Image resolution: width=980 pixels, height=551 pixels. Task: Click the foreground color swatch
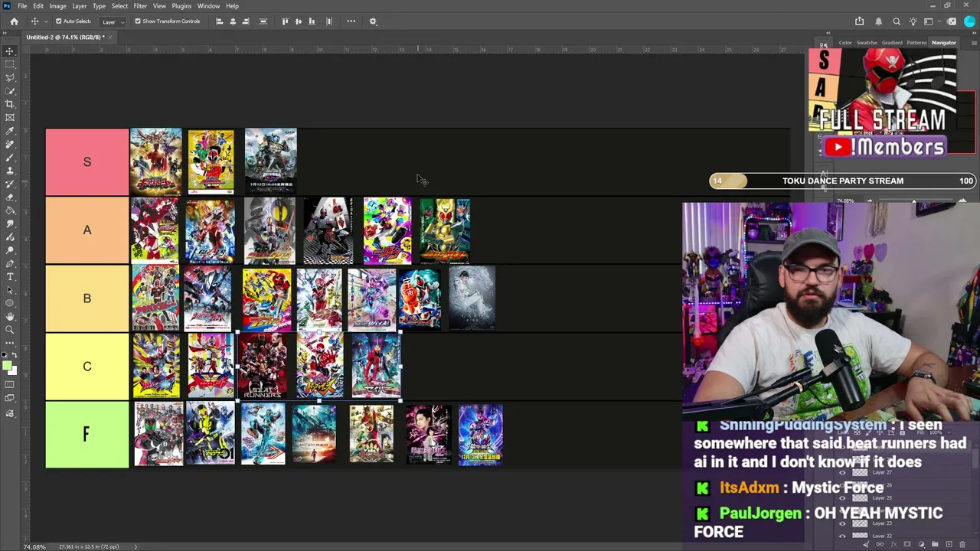(7, 367)
